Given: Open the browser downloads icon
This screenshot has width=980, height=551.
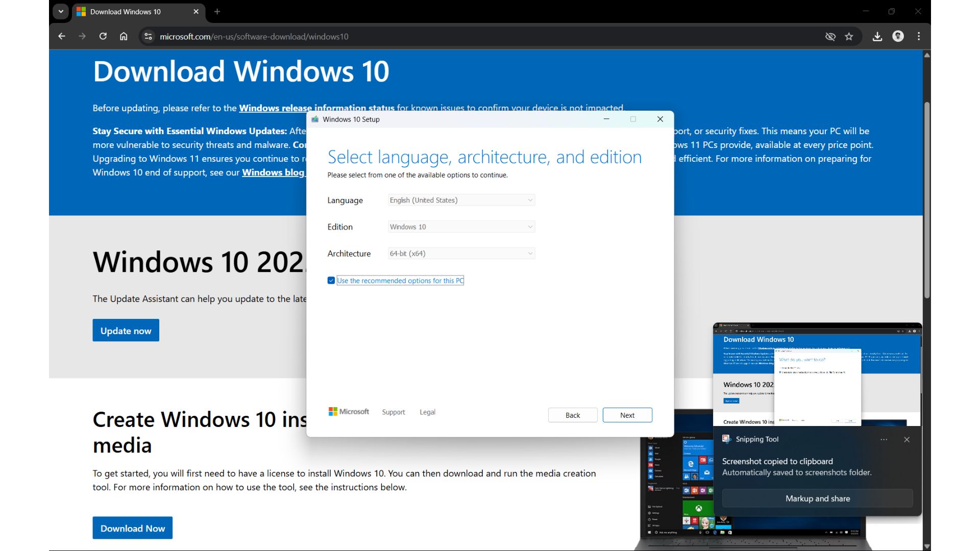Looking at the screenshot, I should click(x=877, y=36).
